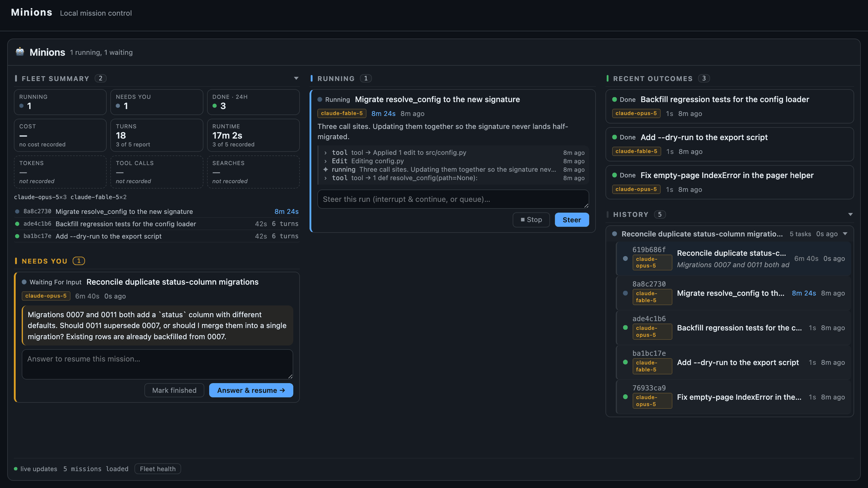This screenshot has width=868, height=488.
Task: Click the claude-opus-5 tag in the Needs You card
Action: 46,296
